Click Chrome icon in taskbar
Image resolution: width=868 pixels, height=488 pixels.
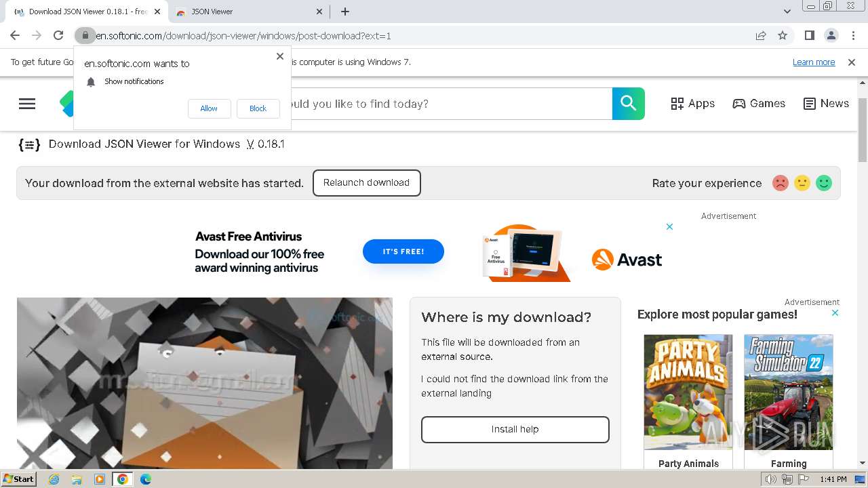(122, 479)
